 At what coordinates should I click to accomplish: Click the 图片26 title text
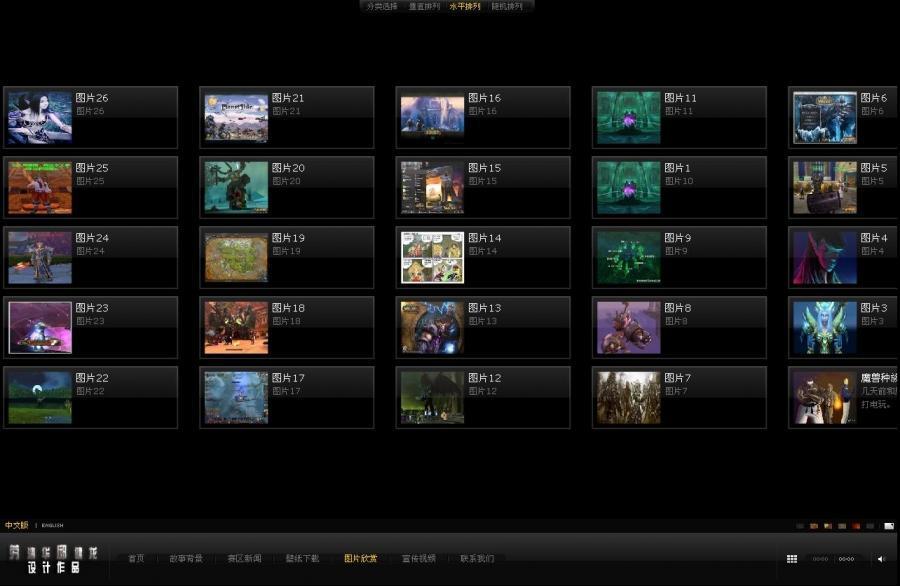pos(92,98)
